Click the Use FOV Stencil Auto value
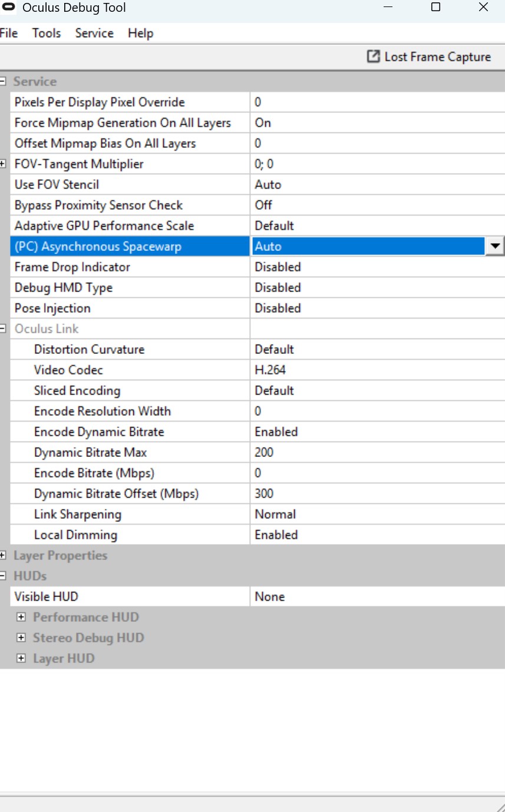505x812 pixels. pyautogui.click(x=377, y=184)
